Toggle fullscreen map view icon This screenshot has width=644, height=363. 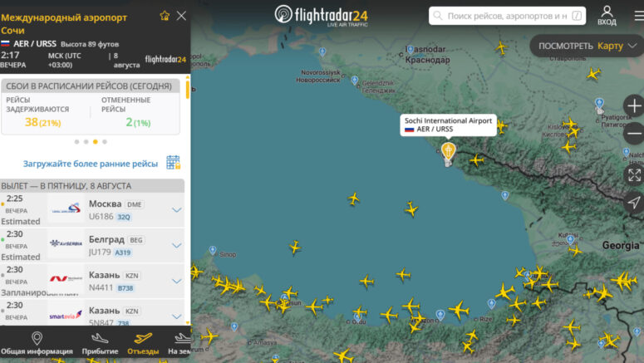(634, 175)
